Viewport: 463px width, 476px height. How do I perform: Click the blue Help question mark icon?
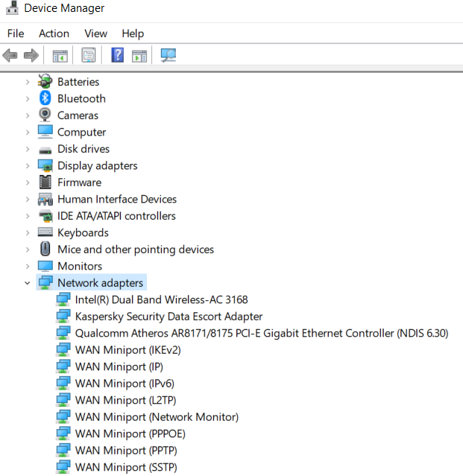point(118,55)
